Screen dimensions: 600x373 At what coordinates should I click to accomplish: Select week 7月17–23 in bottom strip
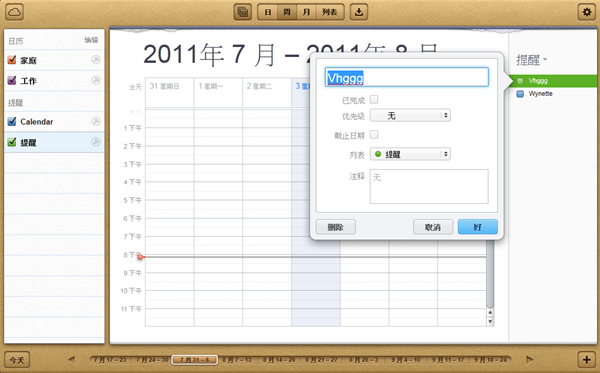[x=110, y=360]
